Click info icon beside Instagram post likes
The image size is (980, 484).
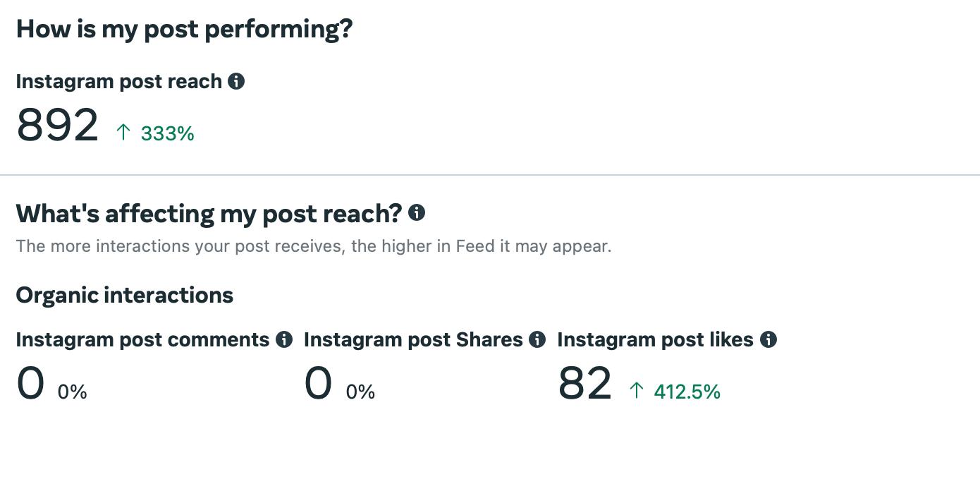(768, 339)
